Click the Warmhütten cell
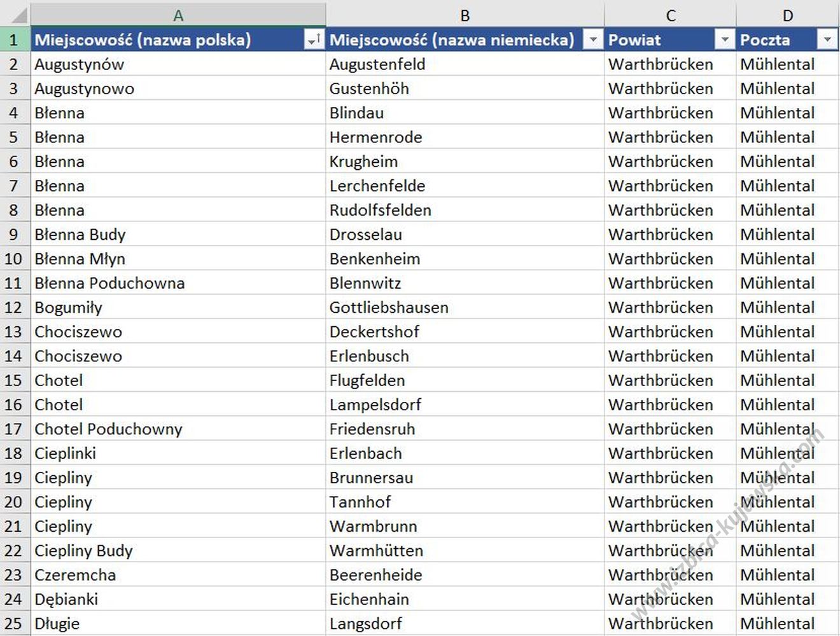Image resolution: width=840 pixels, height=636 pixels. coord(376,551)
